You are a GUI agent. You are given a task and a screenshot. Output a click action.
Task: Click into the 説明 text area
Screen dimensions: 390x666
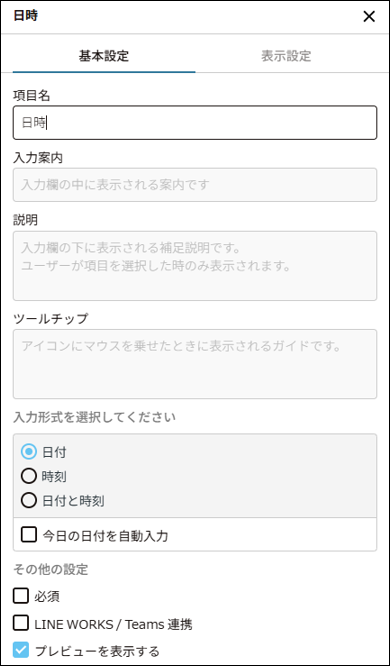(195, 266)
